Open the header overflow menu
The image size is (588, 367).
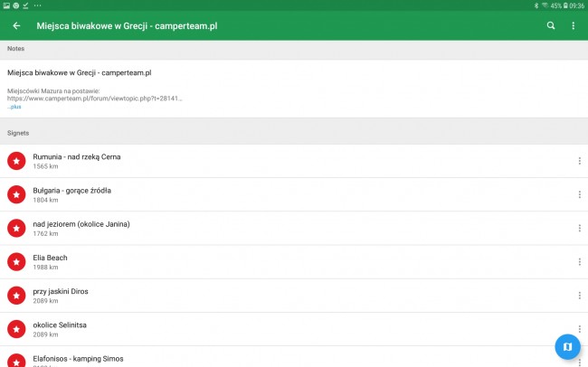pos(573,25)
